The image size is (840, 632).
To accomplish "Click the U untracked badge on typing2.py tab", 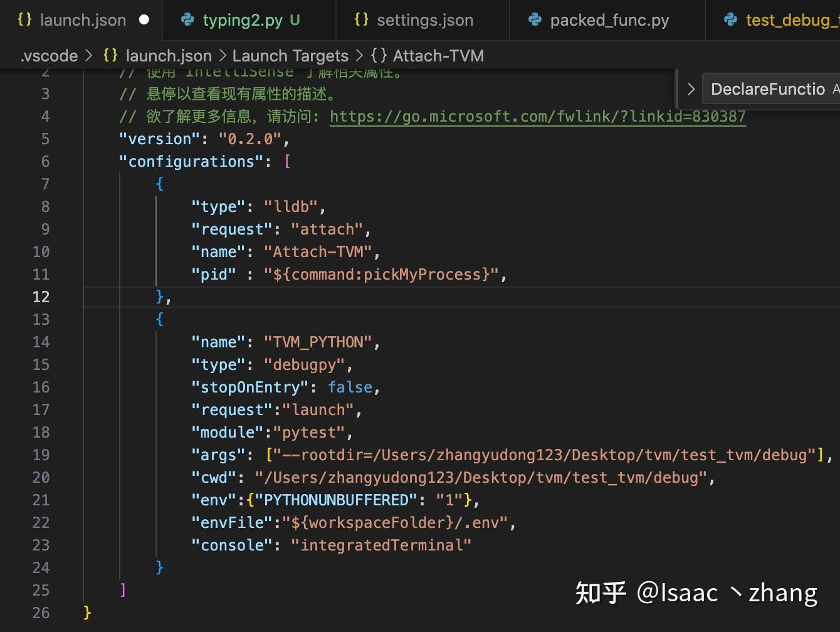I will point(295,19).
